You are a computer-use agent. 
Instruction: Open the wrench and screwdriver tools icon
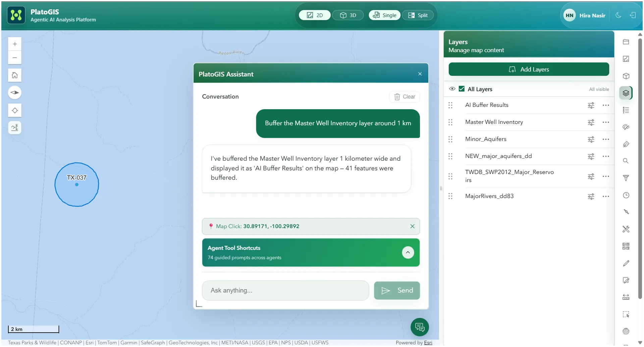[626, 229]
